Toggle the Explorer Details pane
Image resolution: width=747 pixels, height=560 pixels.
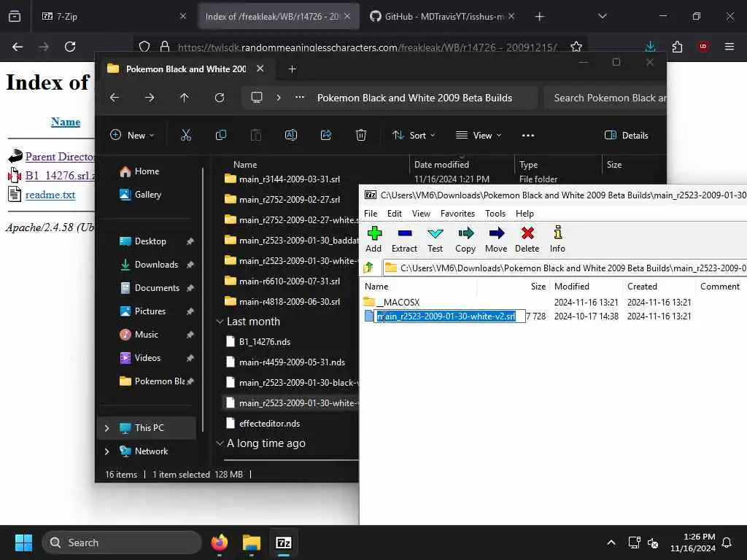coord(626,135)
